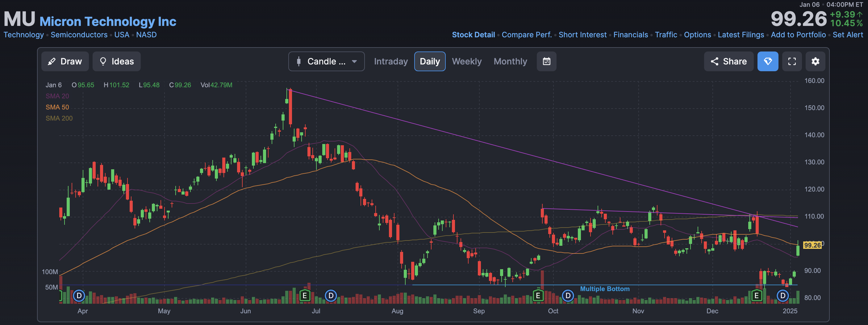Open the Ideas panel
The image size is (868, 325).
[x=117, y=61]
